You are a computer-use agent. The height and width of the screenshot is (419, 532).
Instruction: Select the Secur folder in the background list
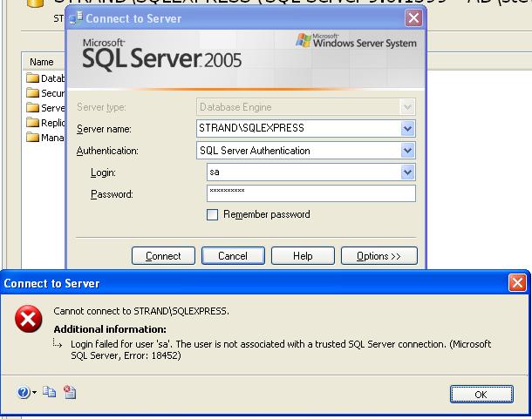(x=45, y=93)
